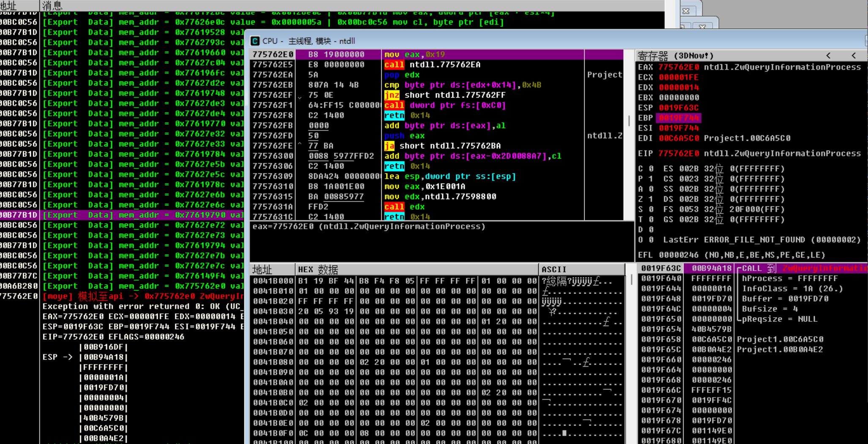Select stack row 0019F63C with 00B94A18

[753, 268]
